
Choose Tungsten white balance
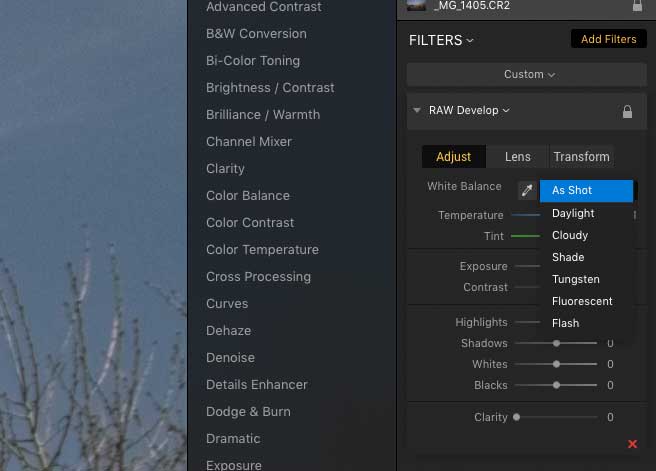586,279
